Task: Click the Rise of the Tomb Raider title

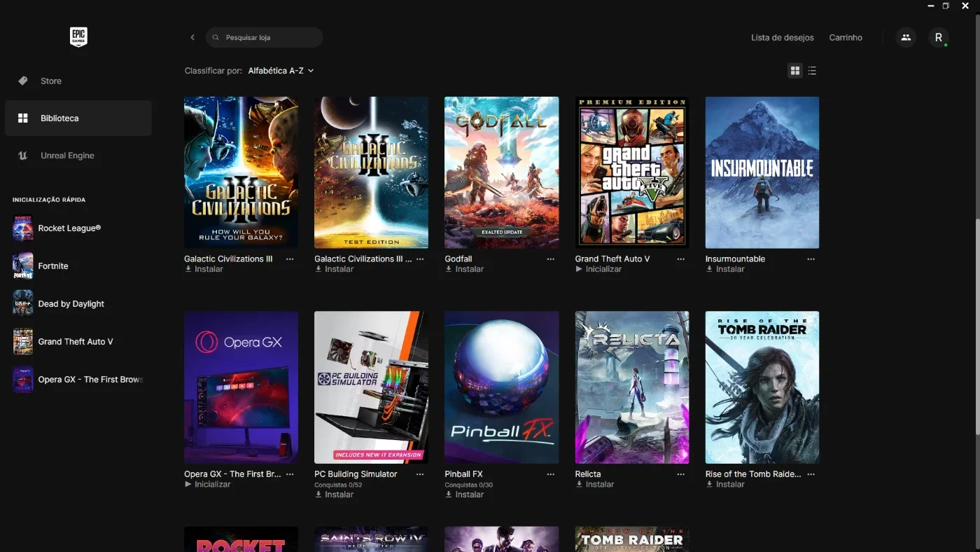Action: point(753,474)
